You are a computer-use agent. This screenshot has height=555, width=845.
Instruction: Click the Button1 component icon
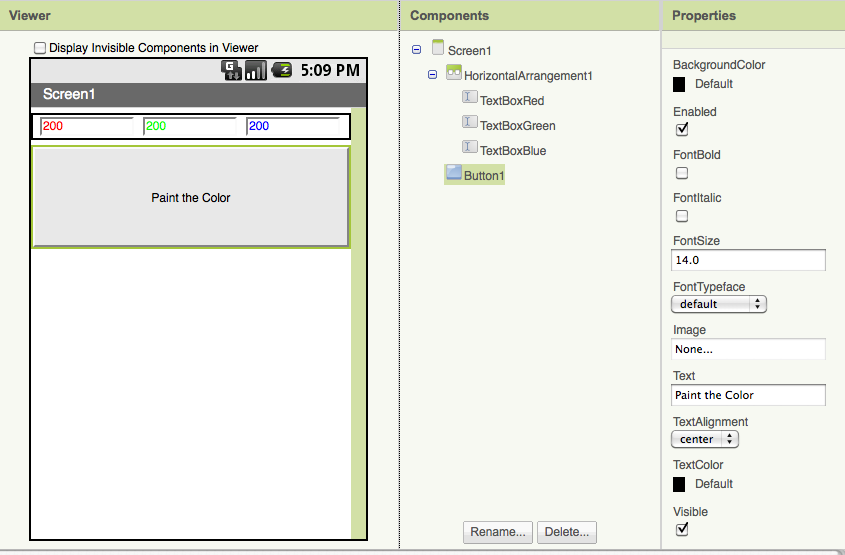point(453,174)
